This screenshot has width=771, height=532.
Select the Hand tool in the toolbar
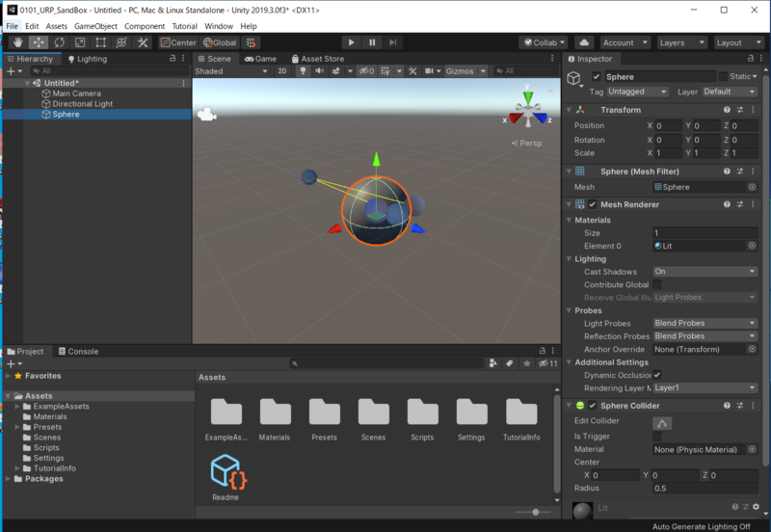pos(17,42)
